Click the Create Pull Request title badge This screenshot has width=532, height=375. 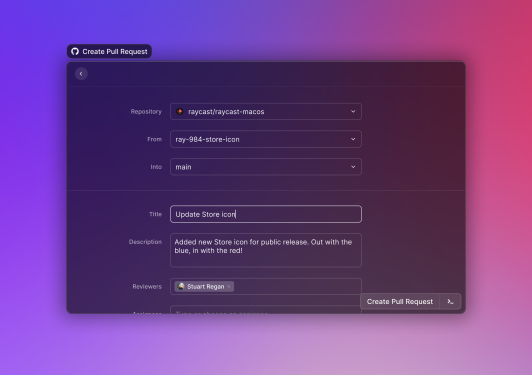tap(109, 52)
